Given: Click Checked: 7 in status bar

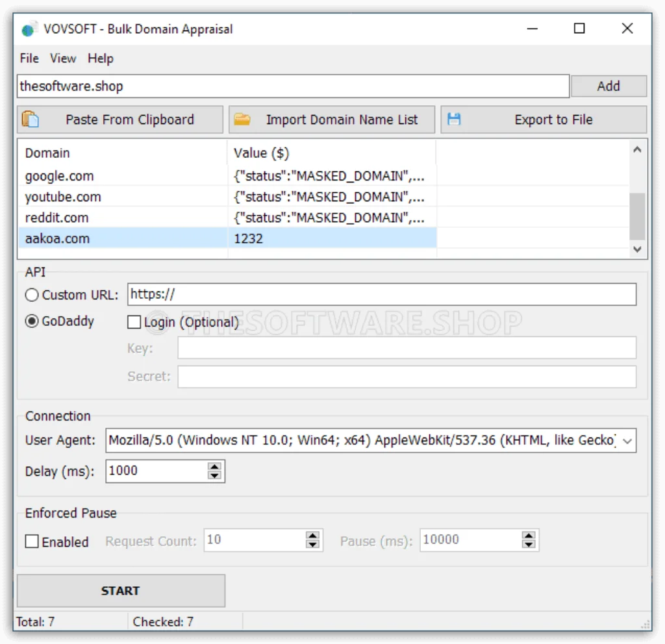Looking at the screenshot, I should pyautogui.click(x=163, y=621).
